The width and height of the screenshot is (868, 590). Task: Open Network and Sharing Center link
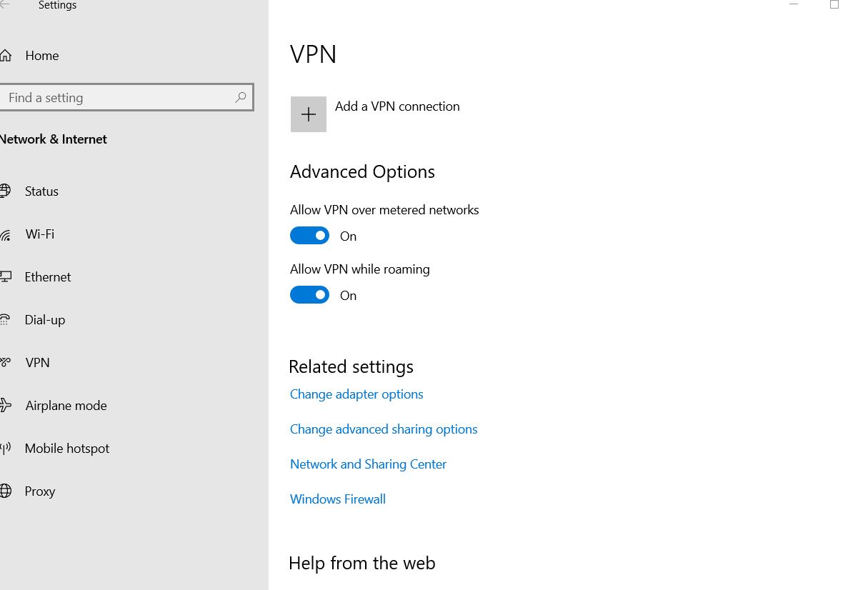click(x=368, y=464)
